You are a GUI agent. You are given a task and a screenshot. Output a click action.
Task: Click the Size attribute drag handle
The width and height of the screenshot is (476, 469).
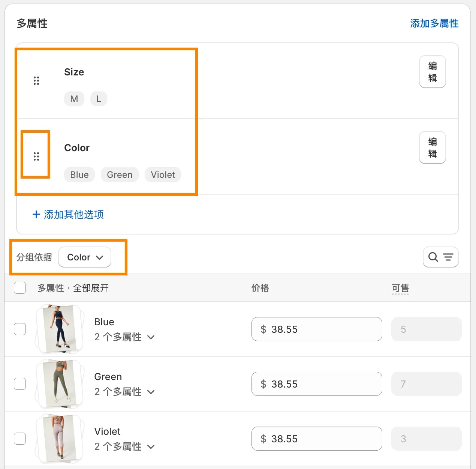pos(36,80)
